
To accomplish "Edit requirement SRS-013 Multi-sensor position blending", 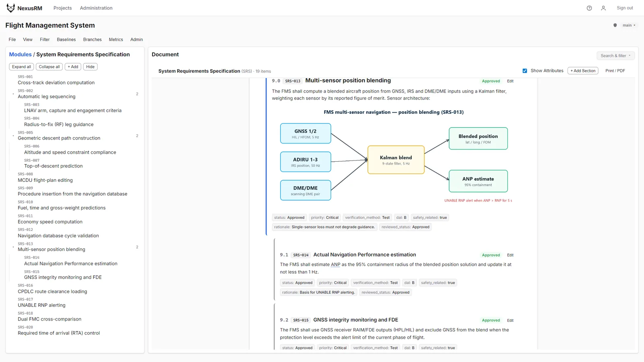I will point(510,81).
